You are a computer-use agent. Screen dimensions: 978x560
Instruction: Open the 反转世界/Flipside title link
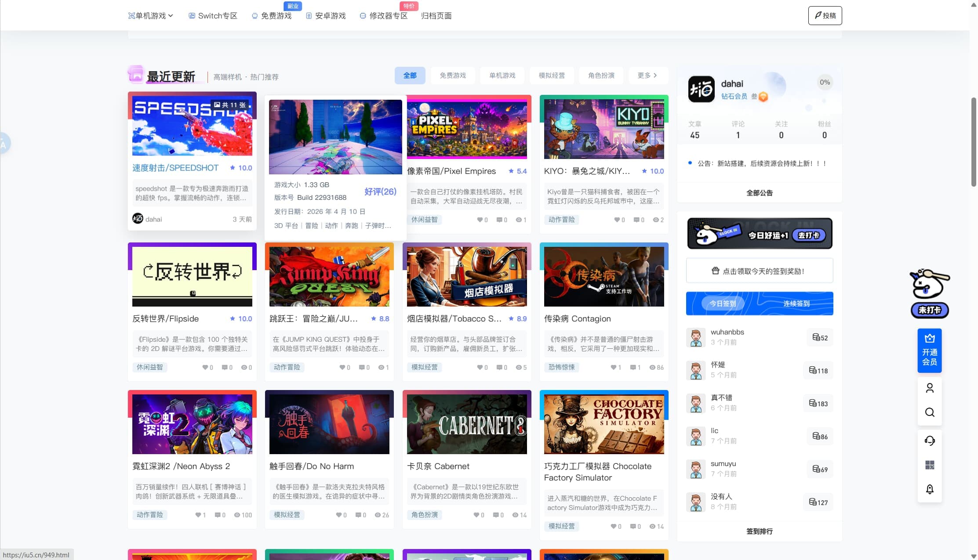[166, 319]
